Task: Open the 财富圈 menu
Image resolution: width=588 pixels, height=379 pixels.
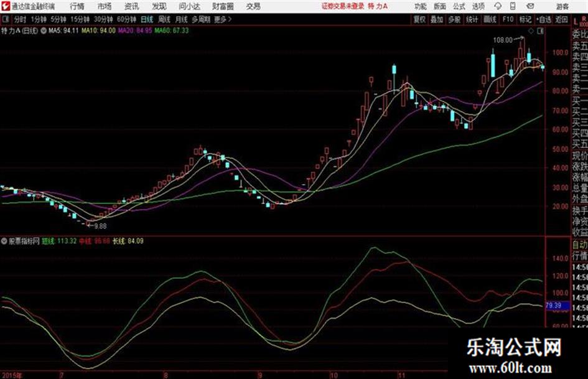Action: click(223, 6)
